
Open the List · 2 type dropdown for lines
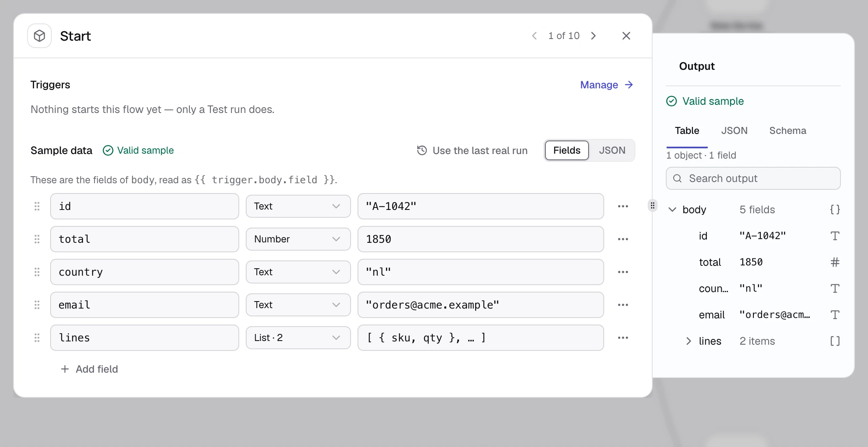click(298, 338)
